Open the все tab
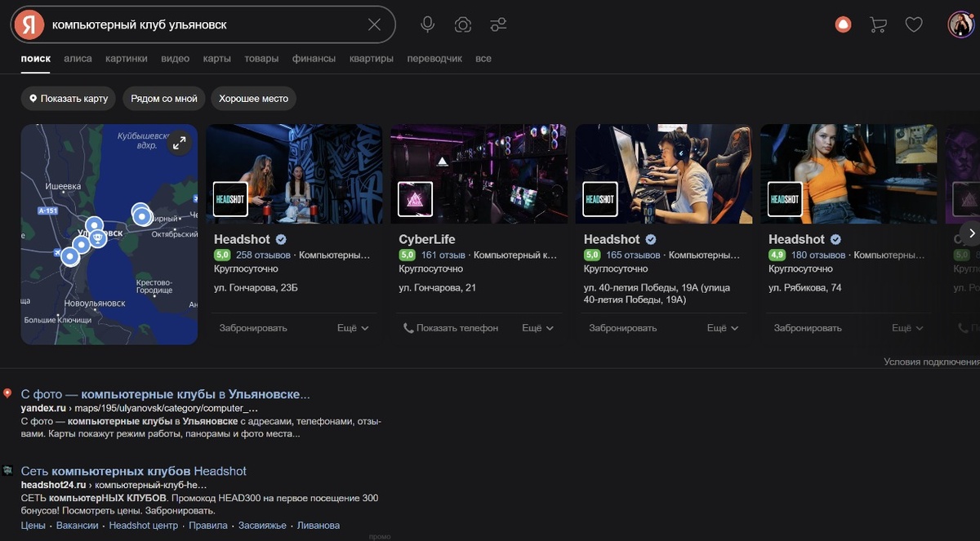The width and height of the screenshot is (980, 541). [483, 59]
